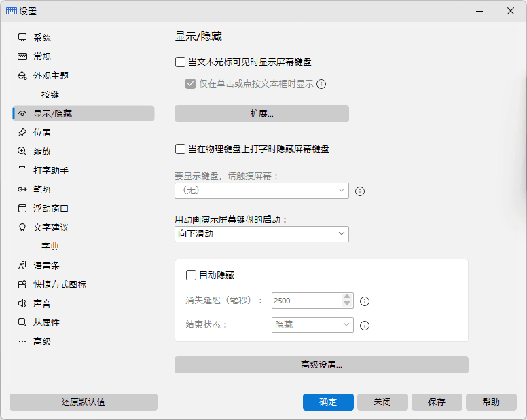Enable the 自动隐藏 checkbox
Viewport: 527px width, 420px height.
(x=191, y=275)
